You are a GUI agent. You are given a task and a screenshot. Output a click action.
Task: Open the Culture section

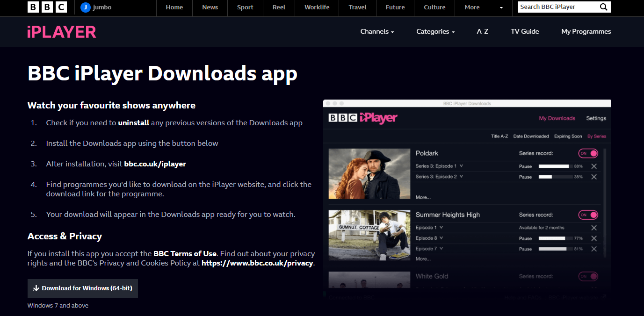point(434,7)
